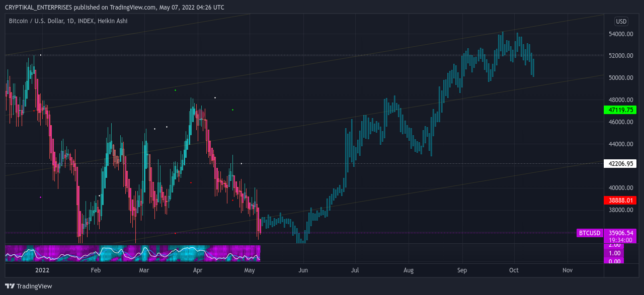
Task: Click the 0.00 indicator scale value
Action: (614, 261)
